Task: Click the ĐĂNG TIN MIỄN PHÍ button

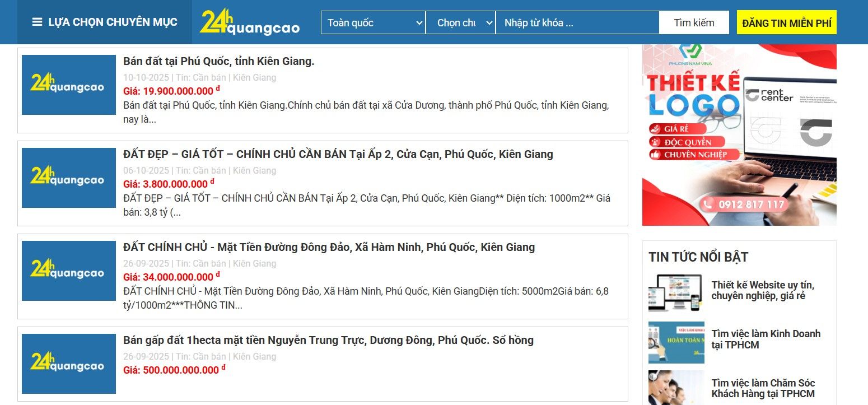Action: [x=786, y=22]
